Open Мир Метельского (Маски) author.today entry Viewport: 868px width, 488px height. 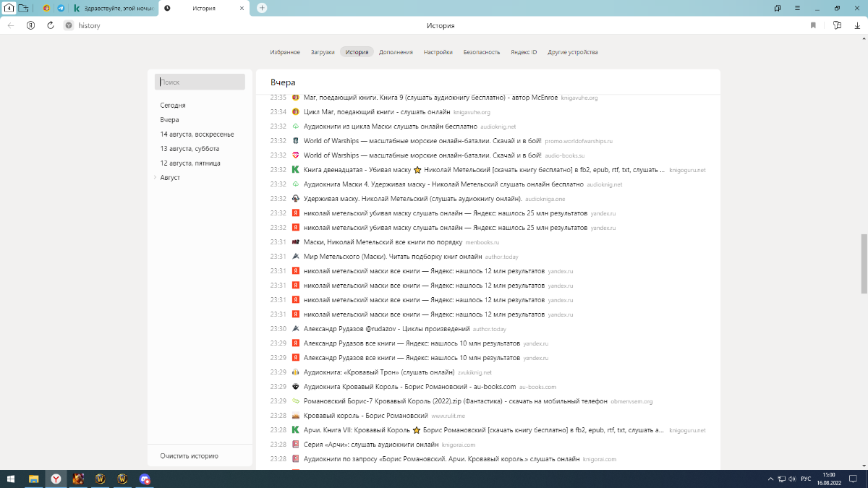(393, 257)
